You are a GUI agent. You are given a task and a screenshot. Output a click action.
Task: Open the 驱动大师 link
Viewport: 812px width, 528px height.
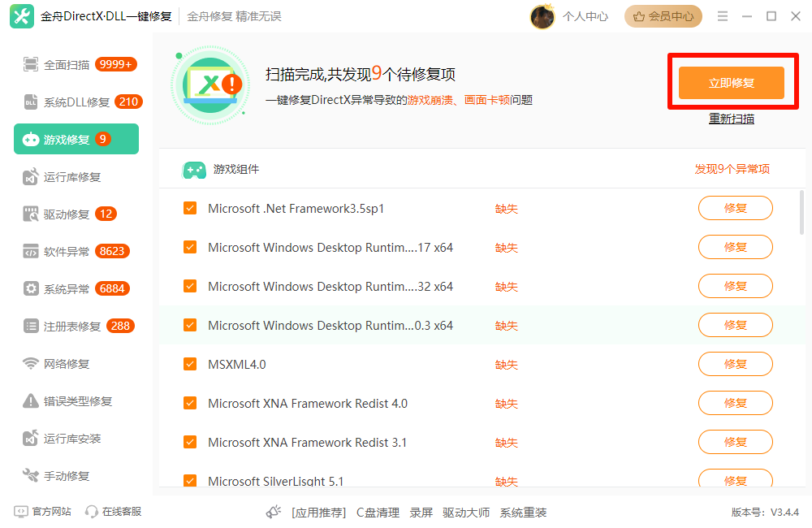(x=466, y=513)
